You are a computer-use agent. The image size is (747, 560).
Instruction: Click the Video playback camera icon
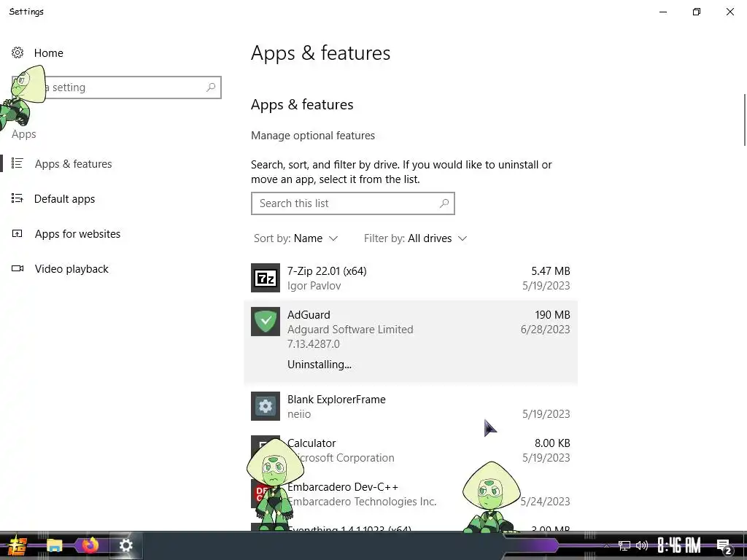click(x=18, y=268)
